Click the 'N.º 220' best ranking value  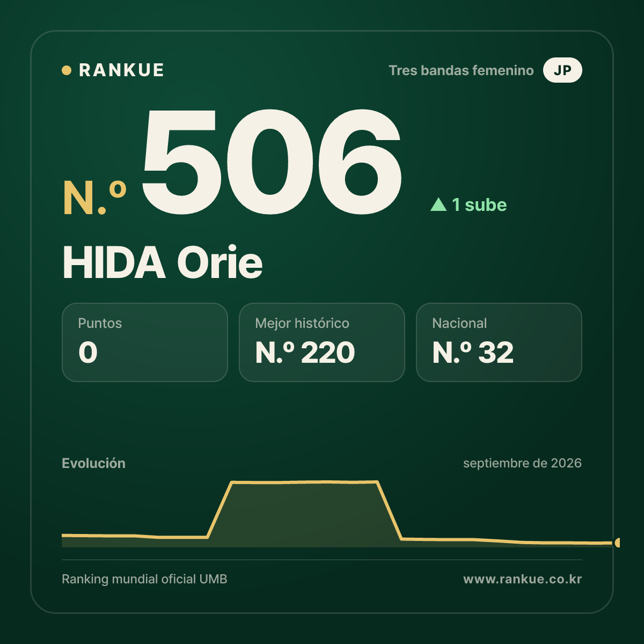[x=305, y=353]
